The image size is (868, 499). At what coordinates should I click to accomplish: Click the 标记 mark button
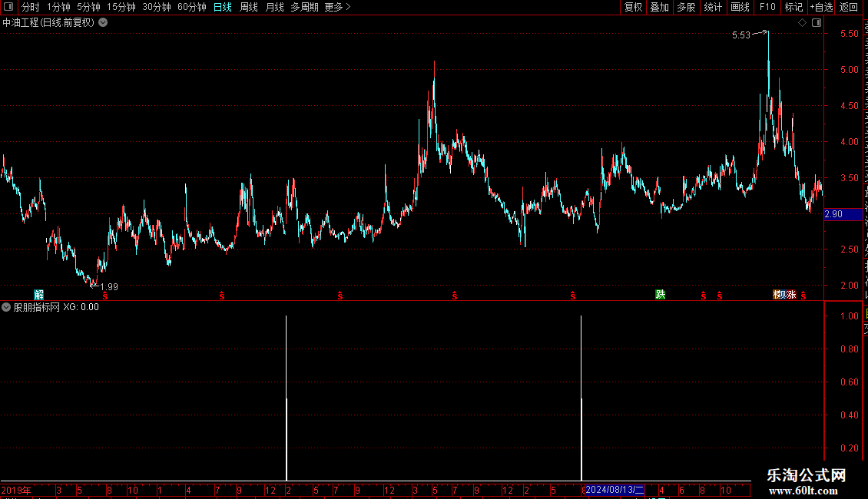pyautogui.click(x=793, y=7)
